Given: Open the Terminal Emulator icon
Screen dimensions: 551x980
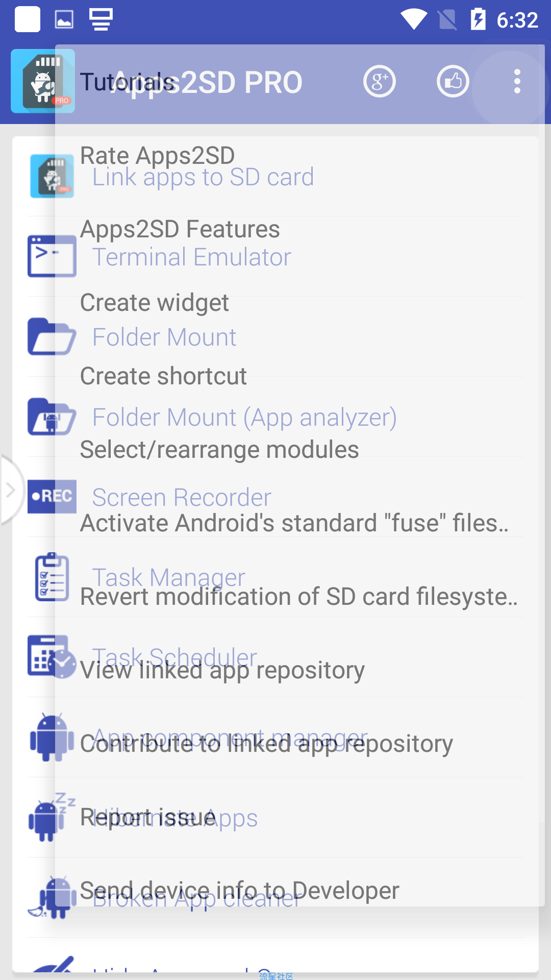Looking at the screenshot, I should [x=52, y=256].
